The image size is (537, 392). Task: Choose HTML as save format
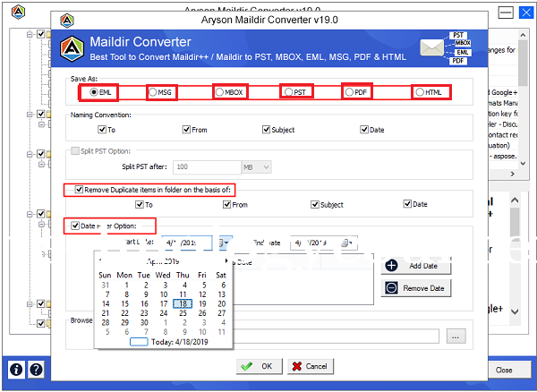(420, 92)
